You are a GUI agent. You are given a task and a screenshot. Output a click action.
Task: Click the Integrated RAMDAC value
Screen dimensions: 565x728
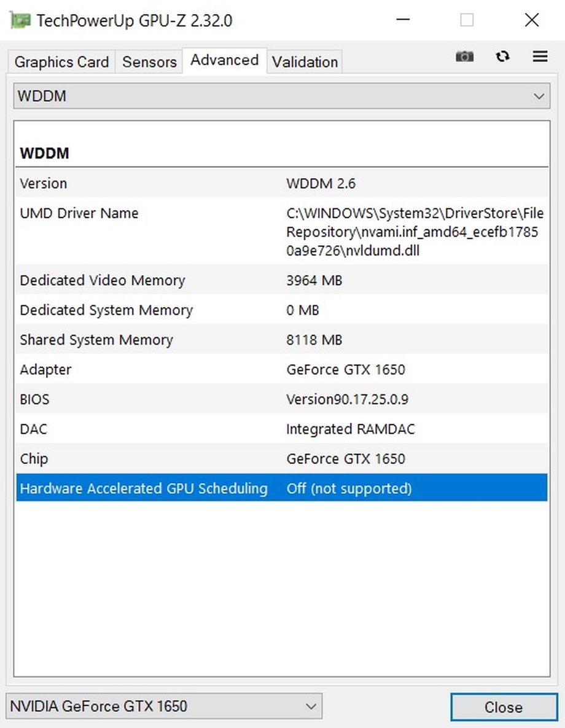351,429
